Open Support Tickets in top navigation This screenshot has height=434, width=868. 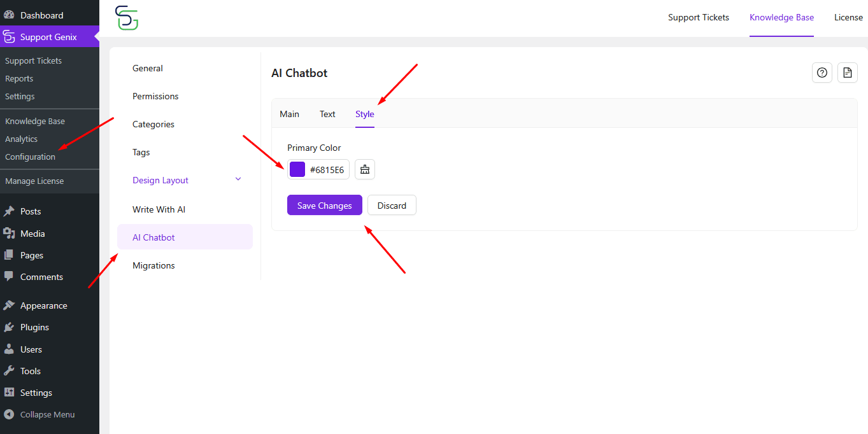pyautogui.click(x=699, y=17)
